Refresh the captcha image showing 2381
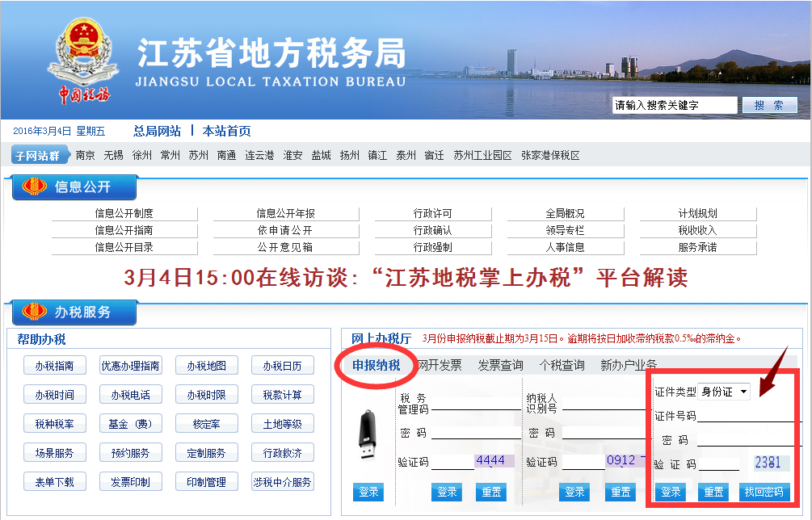This screenshot has width=812, height=520. click(x=771, y=463)
